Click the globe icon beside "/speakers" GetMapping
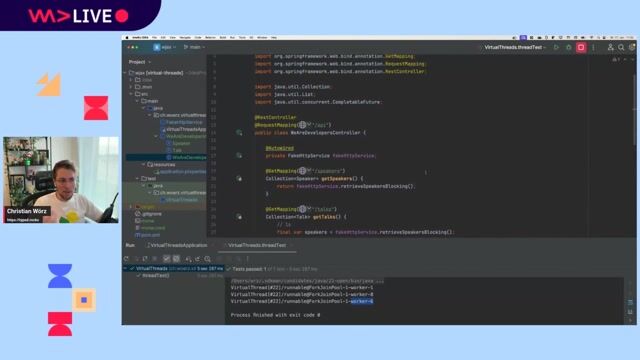 [302, 171]
